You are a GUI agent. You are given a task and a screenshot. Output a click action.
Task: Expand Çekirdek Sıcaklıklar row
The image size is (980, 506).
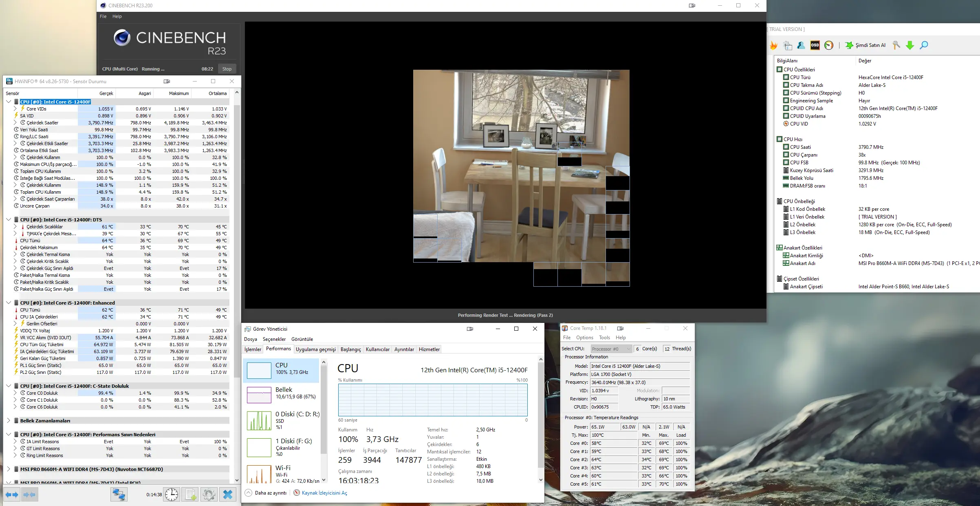pyautogui.click(x=15, y=226)
